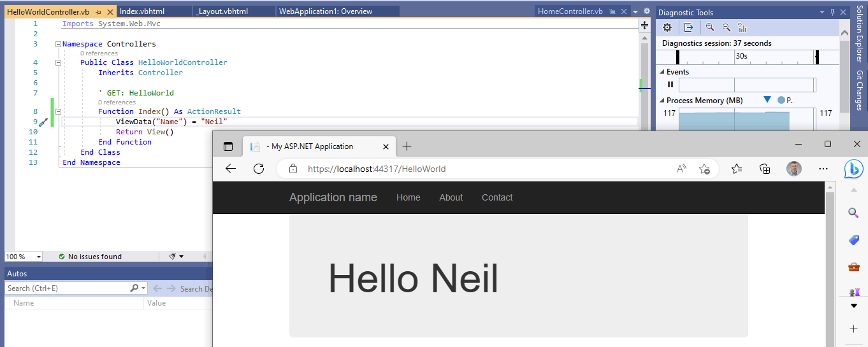Click the editor split window handle
Viewport: 868px width, 347px height.
tap(644, 25)
